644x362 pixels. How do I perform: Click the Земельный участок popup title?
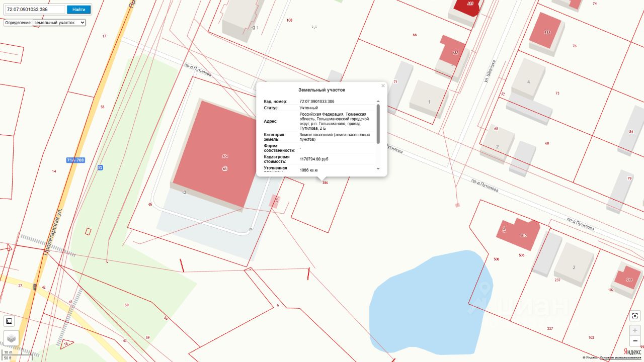pyautogui.click(x=322, y=90)
